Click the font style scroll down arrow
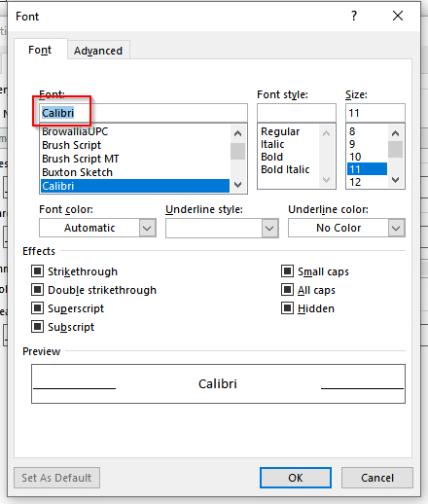428x504 pixels. coord(327,179)
